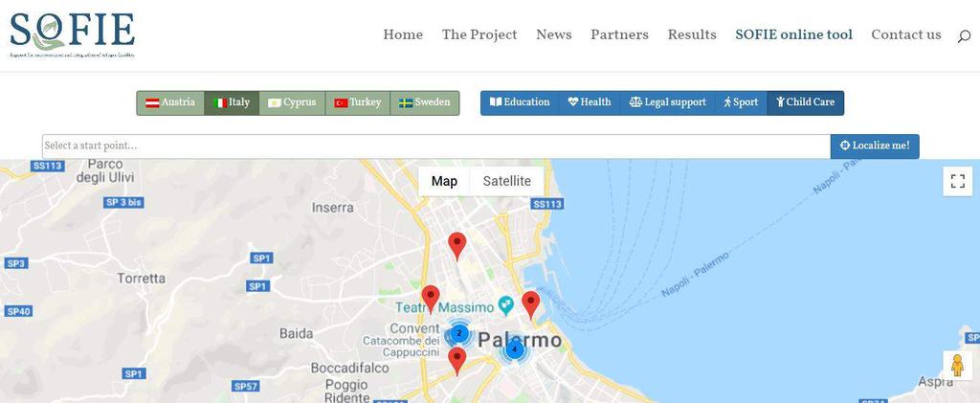Open the blue cluster marker labeled 2
The height and width of the screenshot is (403, 980).
coord(458,333)
